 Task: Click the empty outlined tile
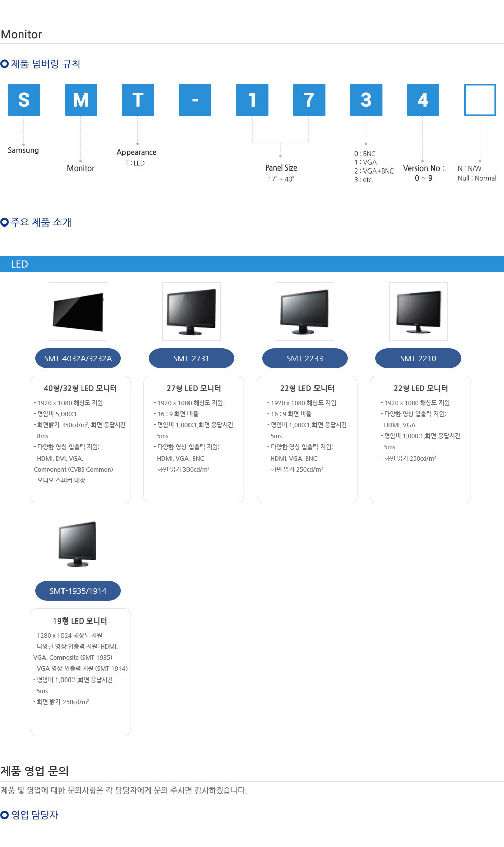coord(480,100)
